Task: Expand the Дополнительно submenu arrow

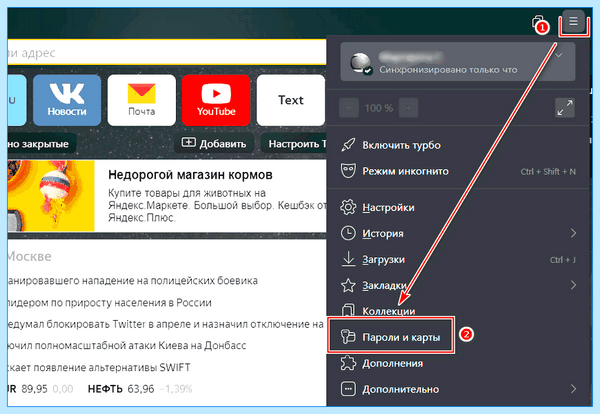Action: pyautogui.click(x=573, y=389)
